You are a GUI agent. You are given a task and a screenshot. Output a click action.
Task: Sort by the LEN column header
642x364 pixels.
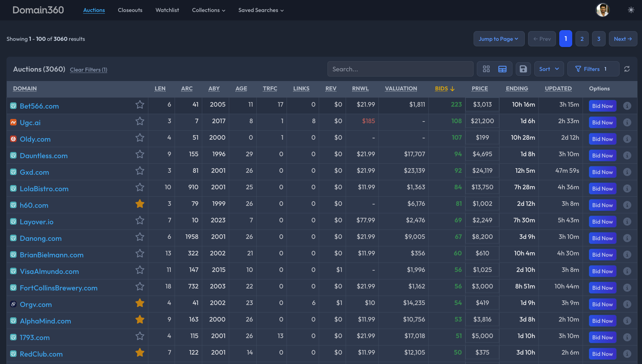(x=160, y=88)
